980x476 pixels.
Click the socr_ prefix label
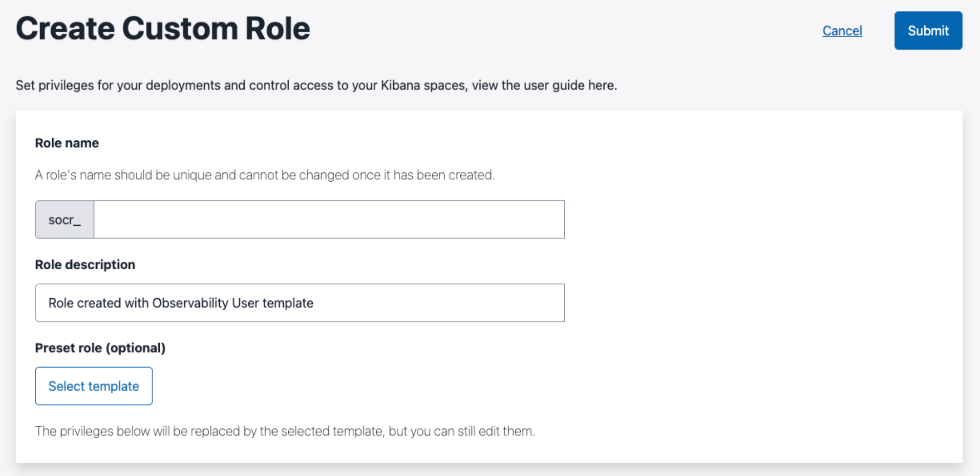tap(64, 219)
